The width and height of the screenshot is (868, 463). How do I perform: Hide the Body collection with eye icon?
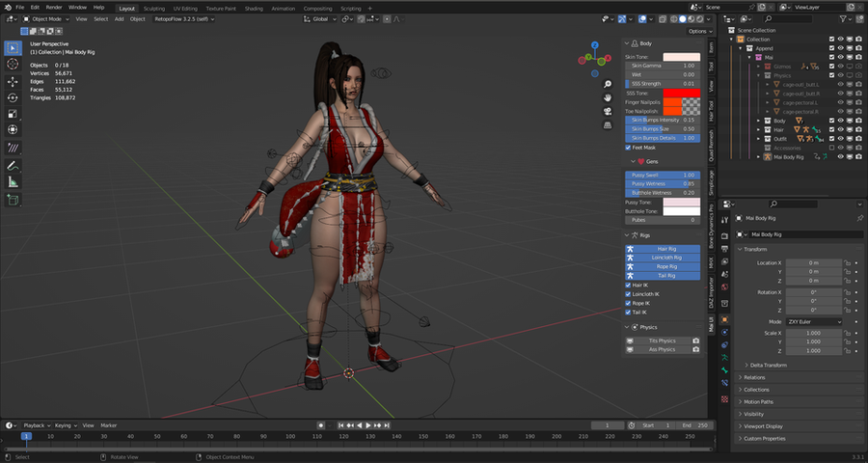840,121
